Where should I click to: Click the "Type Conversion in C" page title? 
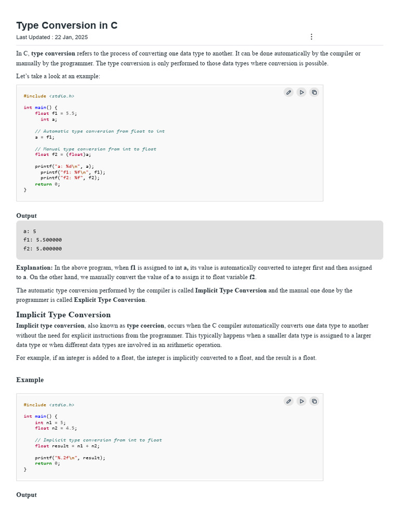67,25
